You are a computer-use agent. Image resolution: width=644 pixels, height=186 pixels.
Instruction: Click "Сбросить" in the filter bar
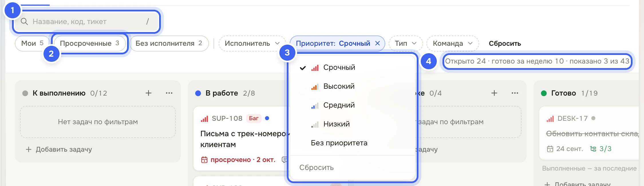point(505,43)
